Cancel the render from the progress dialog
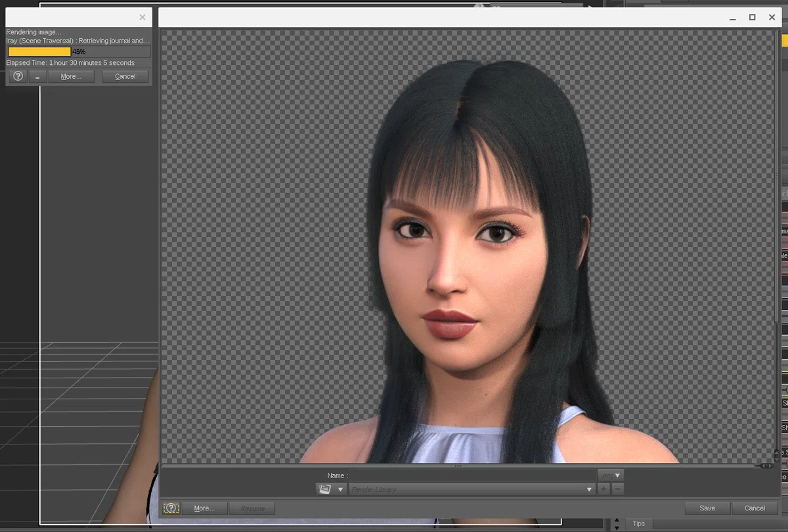Image resolution: width=788 pixels, height=532 pixels. click(x=125, y=76)
